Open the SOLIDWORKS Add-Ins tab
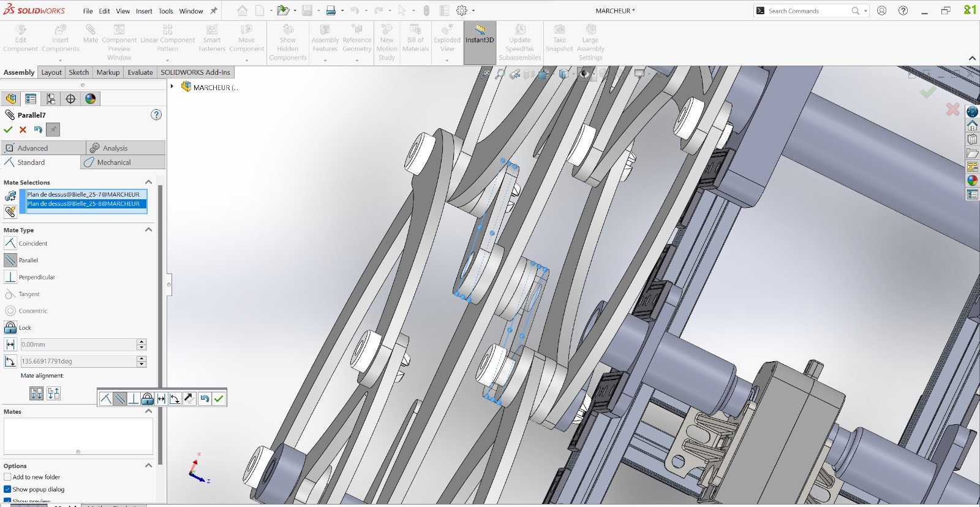 (x=195, y=72)
